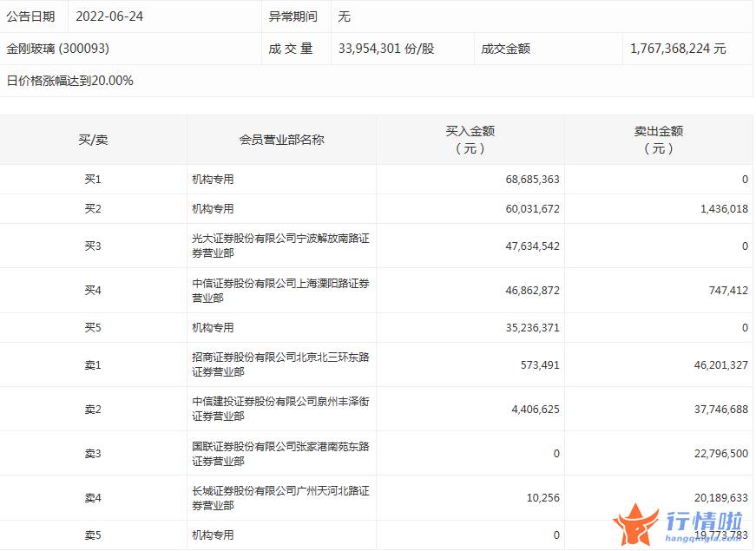Screen dimensions: 756x551
Task: Click the 买入金额 column header
Action: (x=470, y=140)
